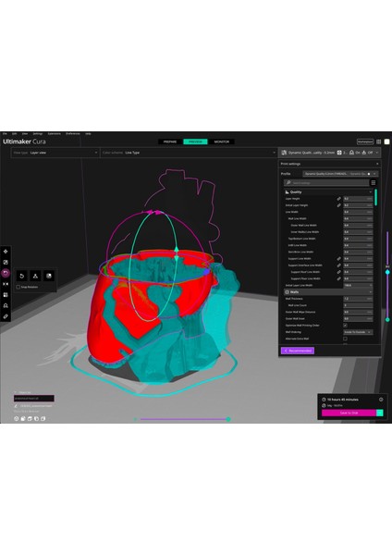
Task: Select the Per Model Settings tool
Action: point(6,295)
